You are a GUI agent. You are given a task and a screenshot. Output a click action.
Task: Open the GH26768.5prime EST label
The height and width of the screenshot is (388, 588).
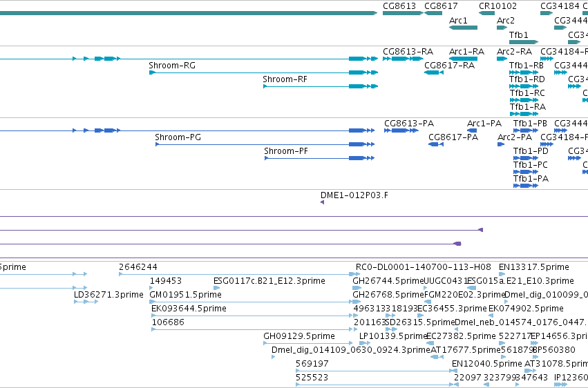tap(388, 295)
